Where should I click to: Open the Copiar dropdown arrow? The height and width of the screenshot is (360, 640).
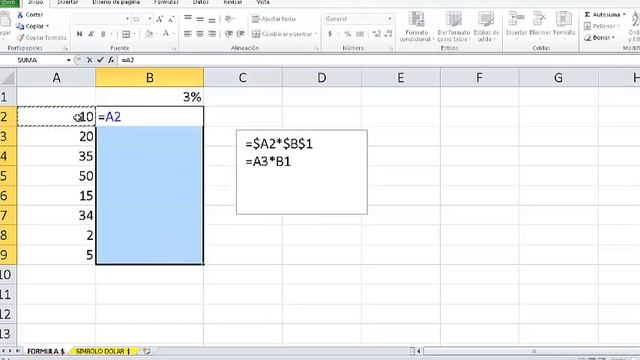pyautogui.click(x=47, y=26)
